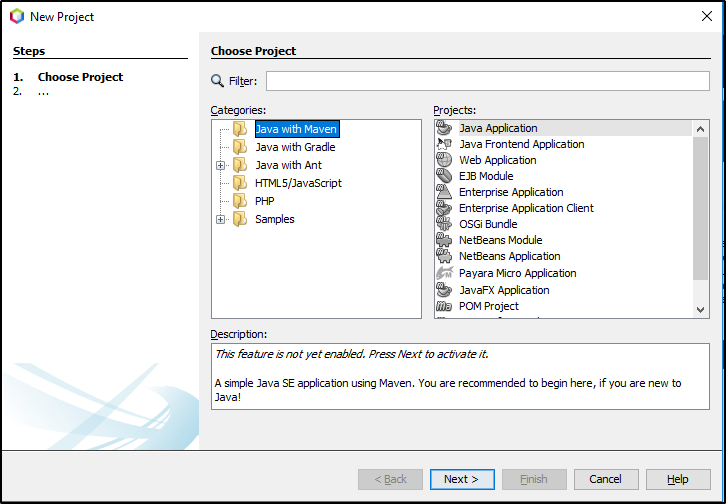Choose Enterprise Application Client project

point(526,208)
